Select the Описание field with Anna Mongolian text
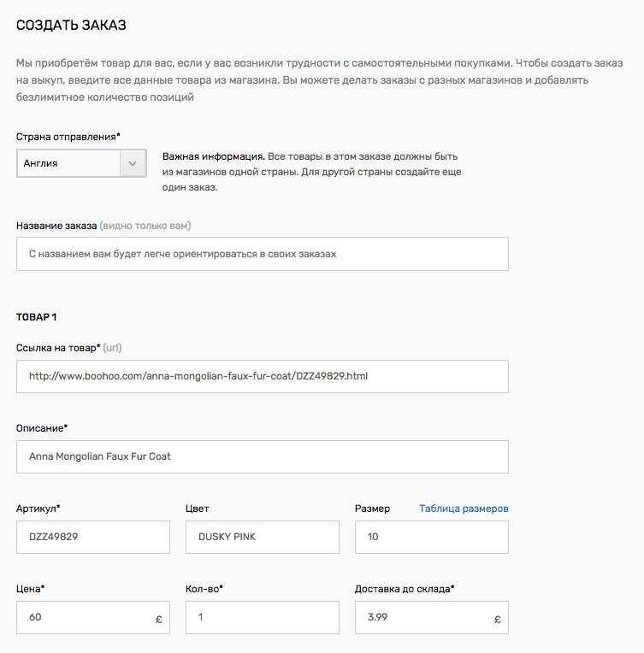The image size is (644, 653). point(263,457)
